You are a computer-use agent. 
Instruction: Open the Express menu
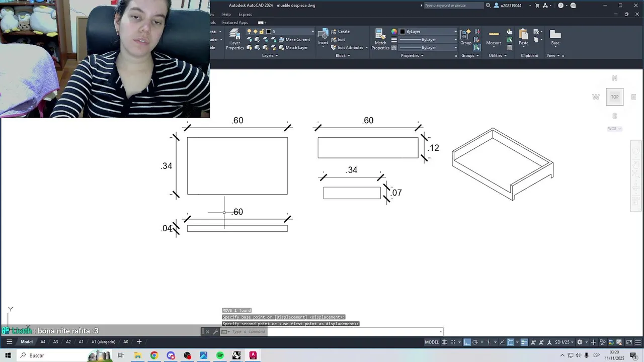(245, 14)
